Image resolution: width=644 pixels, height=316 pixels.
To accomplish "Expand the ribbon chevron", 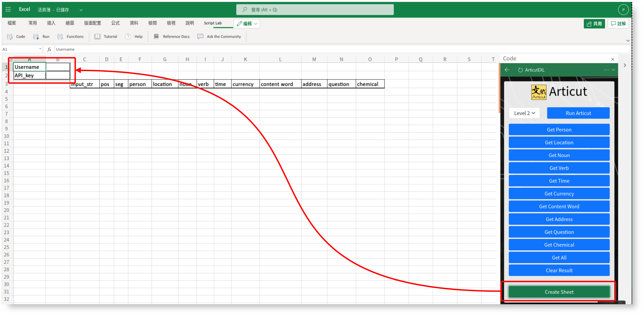I will point(628,40).
